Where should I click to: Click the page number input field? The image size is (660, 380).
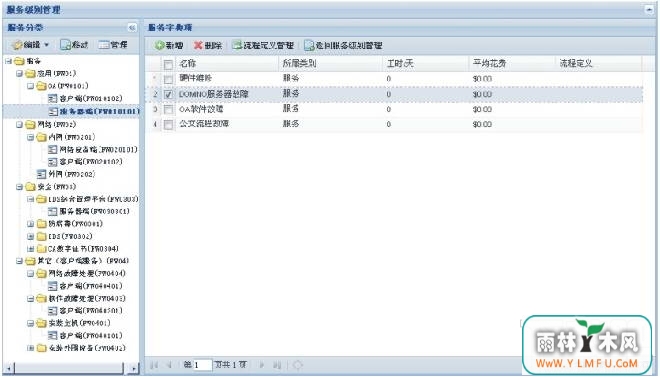202,365
